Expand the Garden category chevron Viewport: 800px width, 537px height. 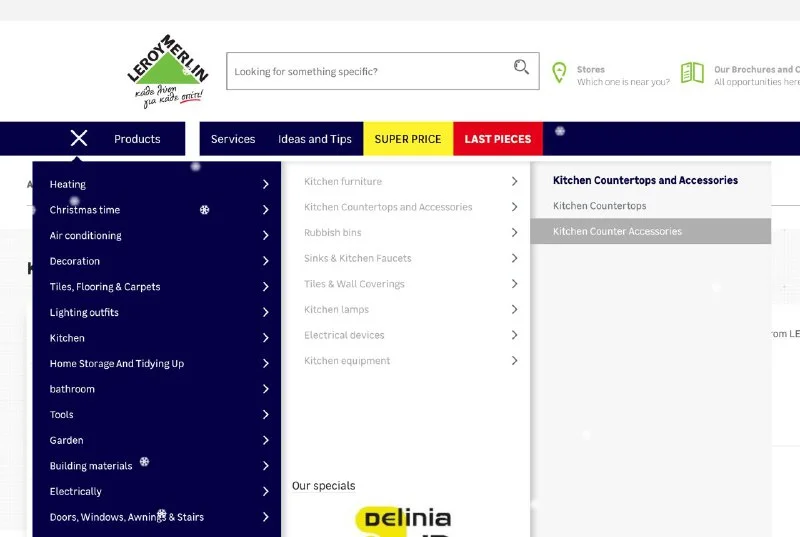coord(265,441)
